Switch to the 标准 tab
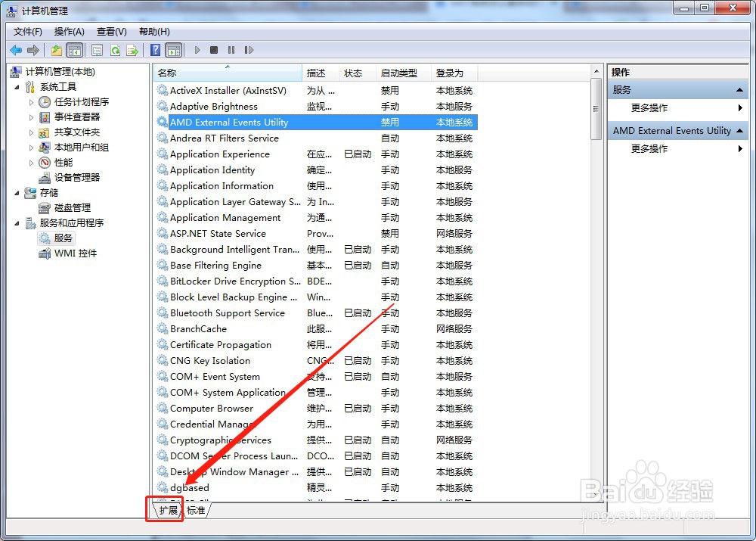 coord(195,509)
